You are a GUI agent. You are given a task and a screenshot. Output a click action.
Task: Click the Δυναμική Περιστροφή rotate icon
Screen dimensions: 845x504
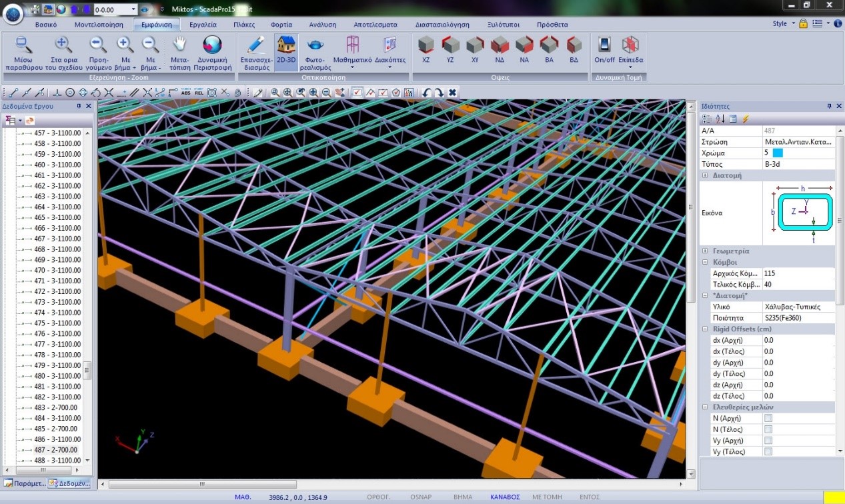coord(212,45)
